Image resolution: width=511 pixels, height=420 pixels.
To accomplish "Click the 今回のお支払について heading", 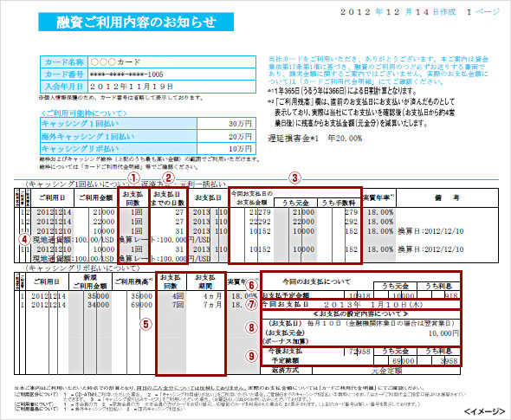I will pyautogui.click(x=316, y=281).
